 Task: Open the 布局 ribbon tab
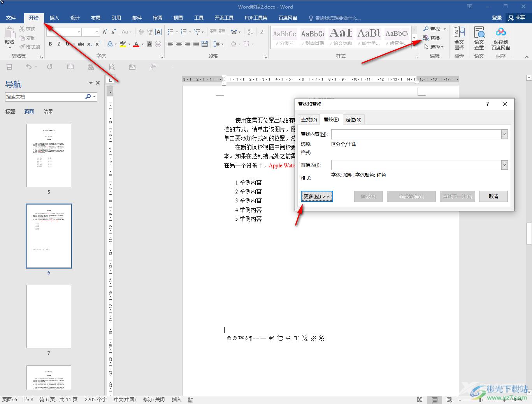click(x=96, y=18)
